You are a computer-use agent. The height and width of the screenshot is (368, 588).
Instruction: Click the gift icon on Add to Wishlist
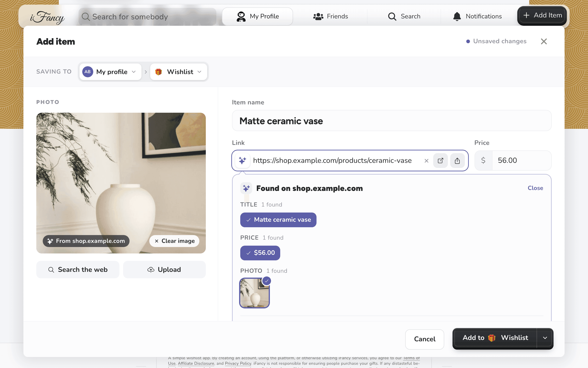click(x=492, y=338)
